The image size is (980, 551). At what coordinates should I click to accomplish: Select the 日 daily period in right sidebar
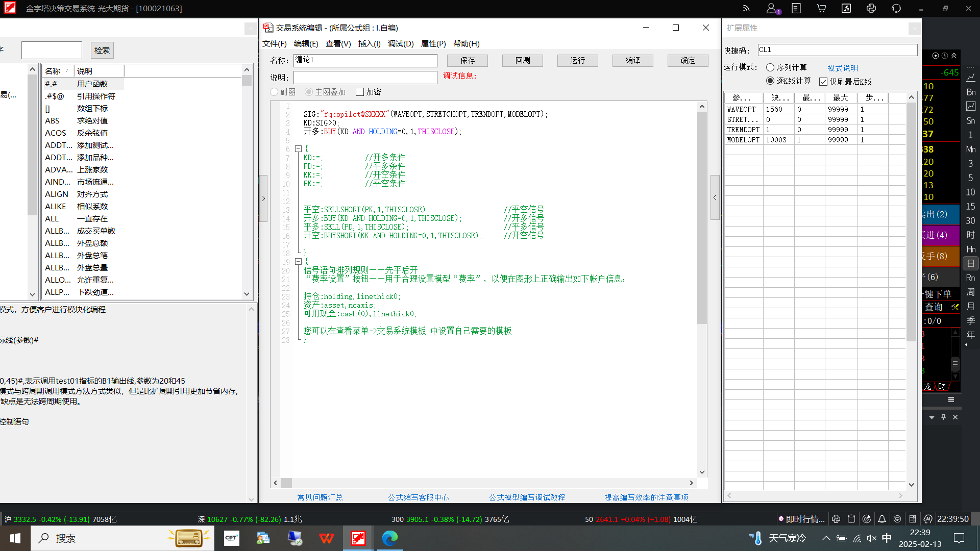coord(971,263)
